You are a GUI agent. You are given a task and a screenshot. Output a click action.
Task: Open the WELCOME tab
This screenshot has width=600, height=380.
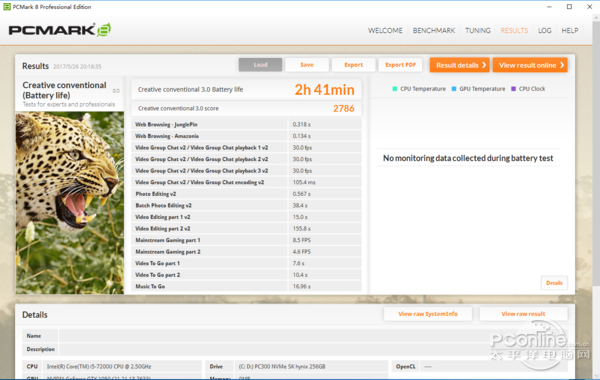[x=385, y=31]
